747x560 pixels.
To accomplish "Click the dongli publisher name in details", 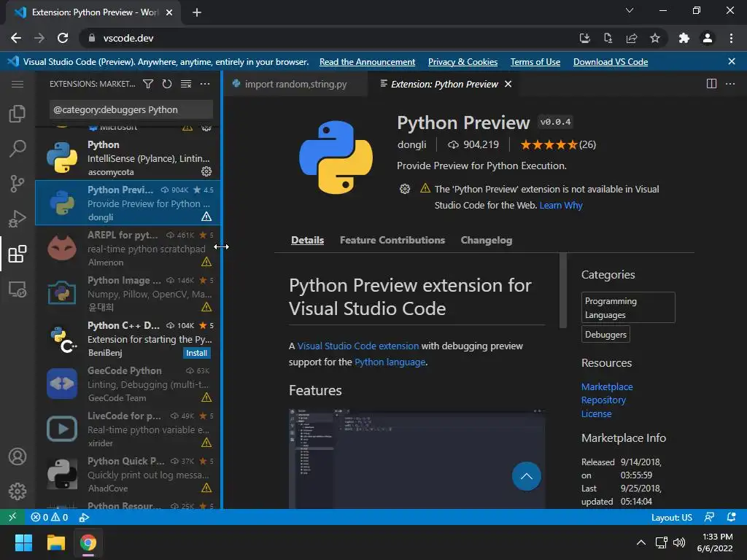I will [411, 145].
